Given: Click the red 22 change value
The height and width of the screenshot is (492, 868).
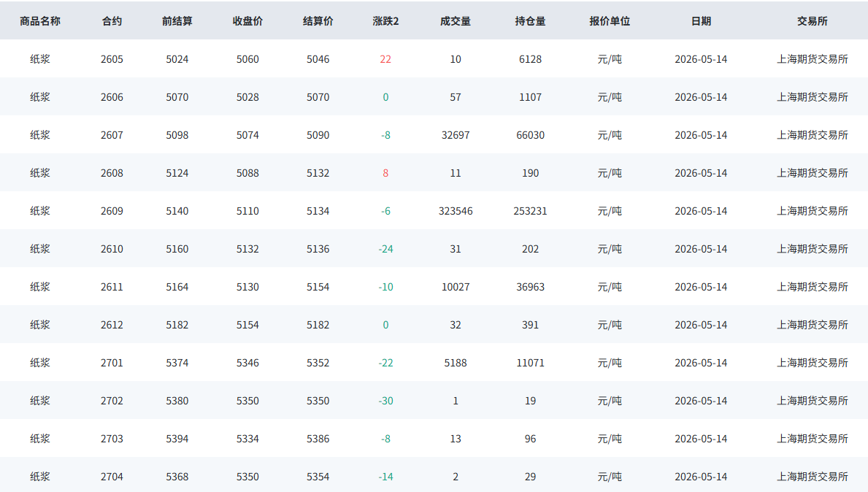Looking at the screenshot, I should [385, 59].
